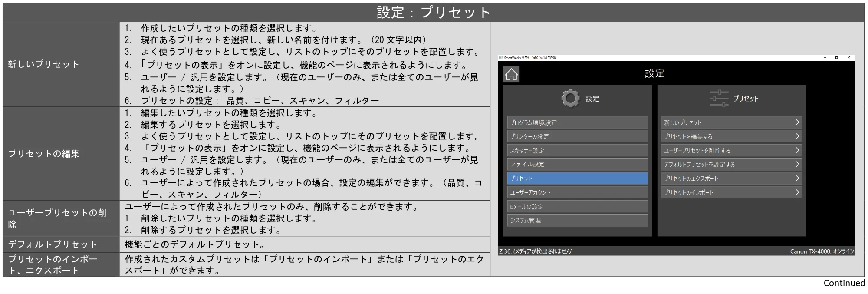Screen dimensions: 868x294
Task: Click the Home icon in SmartWorks
Action: coord(511,74)
